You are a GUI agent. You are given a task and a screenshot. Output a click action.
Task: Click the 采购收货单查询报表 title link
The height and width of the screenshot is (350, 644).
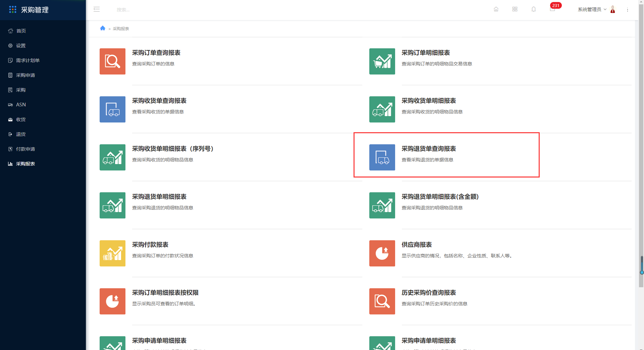(x=159, y=101)
